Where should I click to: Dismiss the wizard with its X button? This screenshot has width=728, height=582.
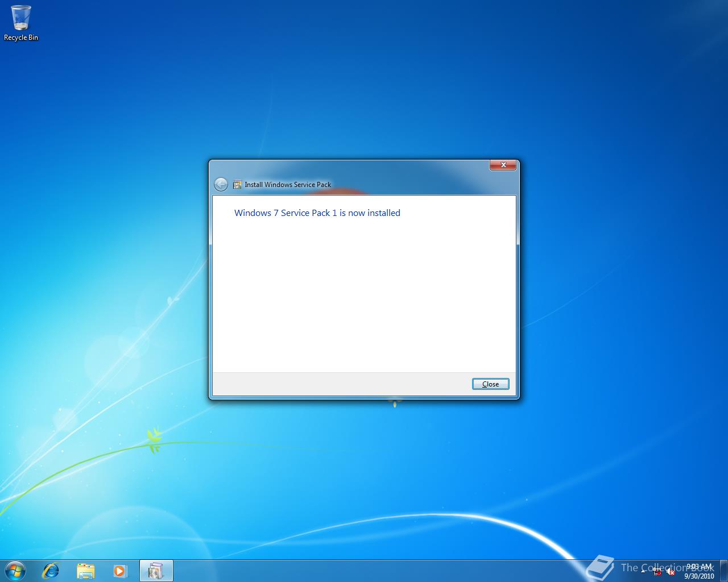pos(503,165)
